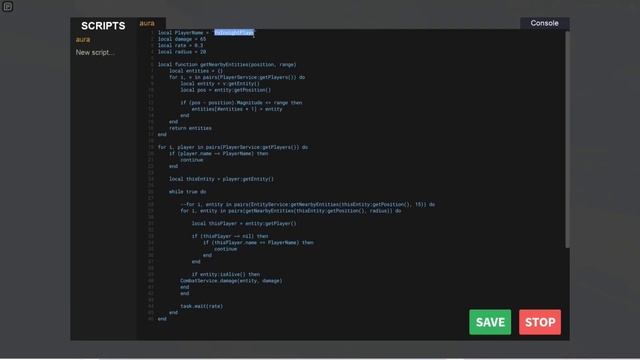Click the SCRIPTS panel heading
Viewport: 640px width, 360px height.
tap(103, 26)
